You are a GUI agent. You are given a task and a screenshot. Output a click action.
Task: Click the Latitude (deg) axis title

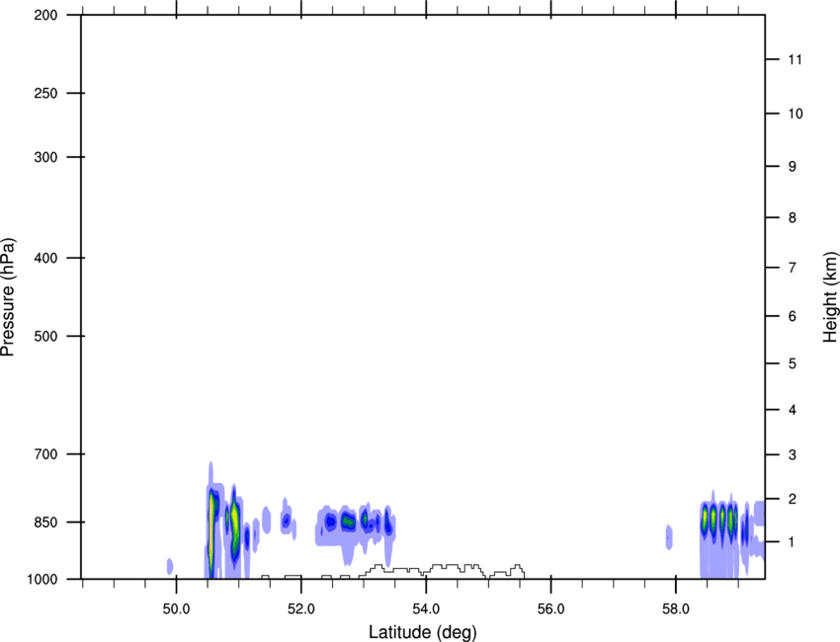(x=422, y=631)
